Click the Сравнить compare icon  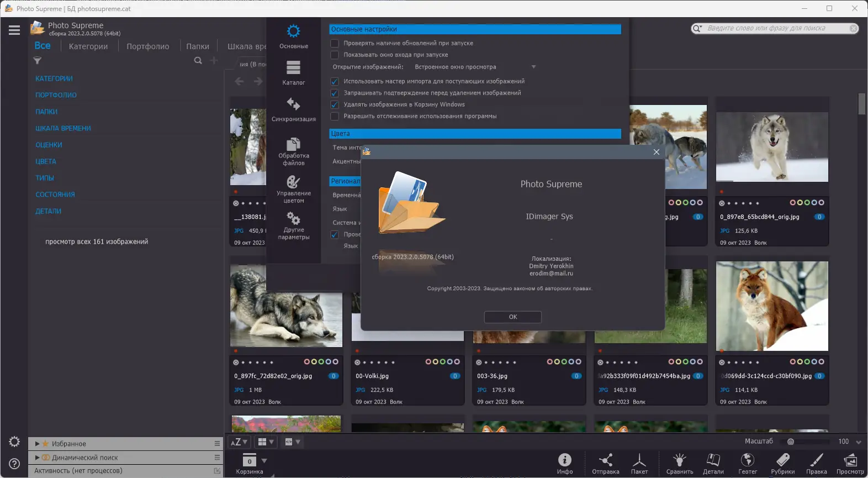(680, 464)
